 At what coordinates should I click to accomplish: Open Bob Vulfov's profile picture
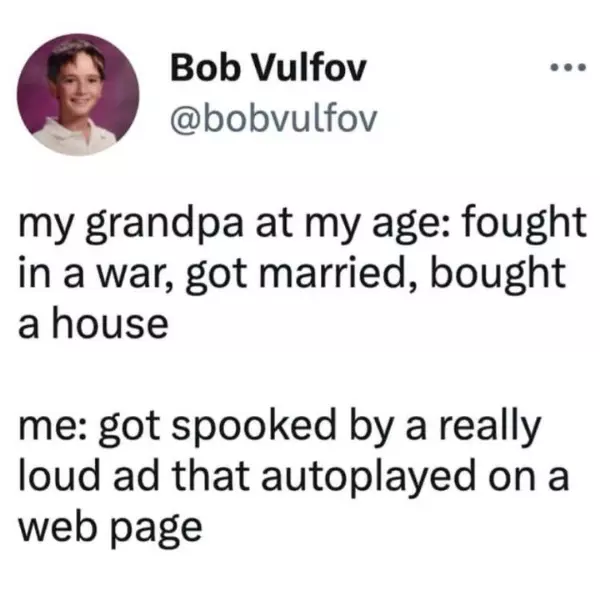tap(78, 95)
